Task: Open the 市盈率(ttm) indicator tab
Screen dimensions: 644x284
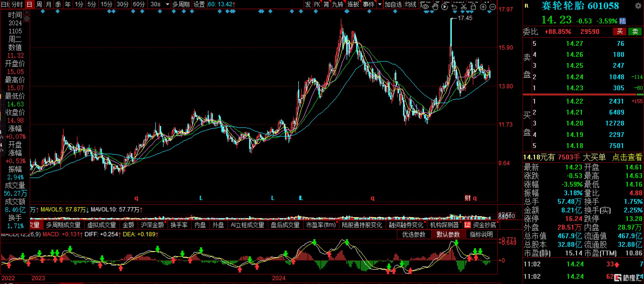Action: pyautogui.click(x=321, y=225)
